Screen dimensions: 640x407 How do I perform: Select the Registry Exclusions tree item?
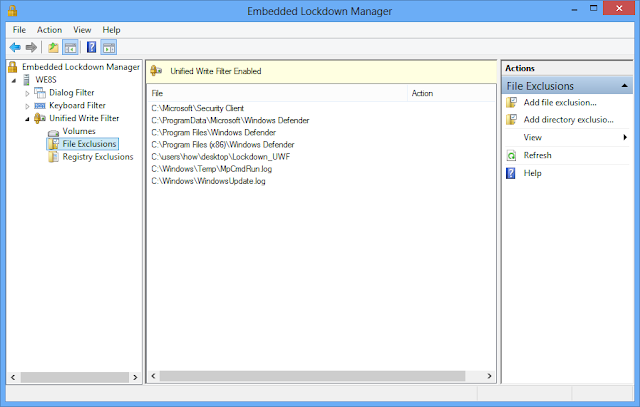(98, 157)
